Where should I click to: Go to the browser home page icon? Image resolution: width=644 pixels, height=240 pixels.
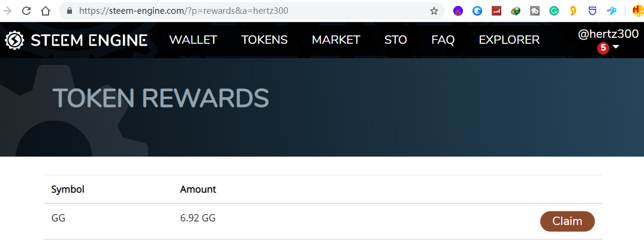[46, 11]
